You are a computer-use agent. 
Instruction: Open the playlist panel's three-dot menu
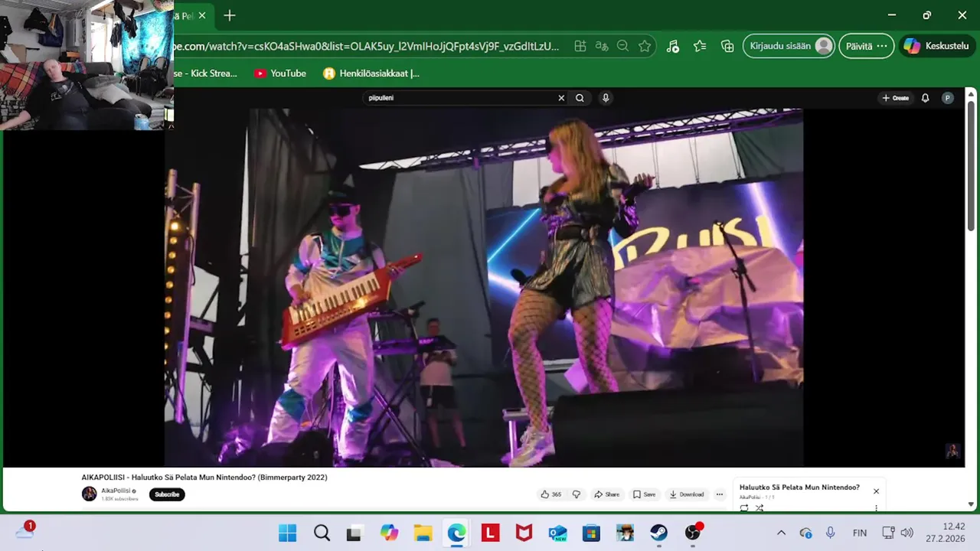876,507
